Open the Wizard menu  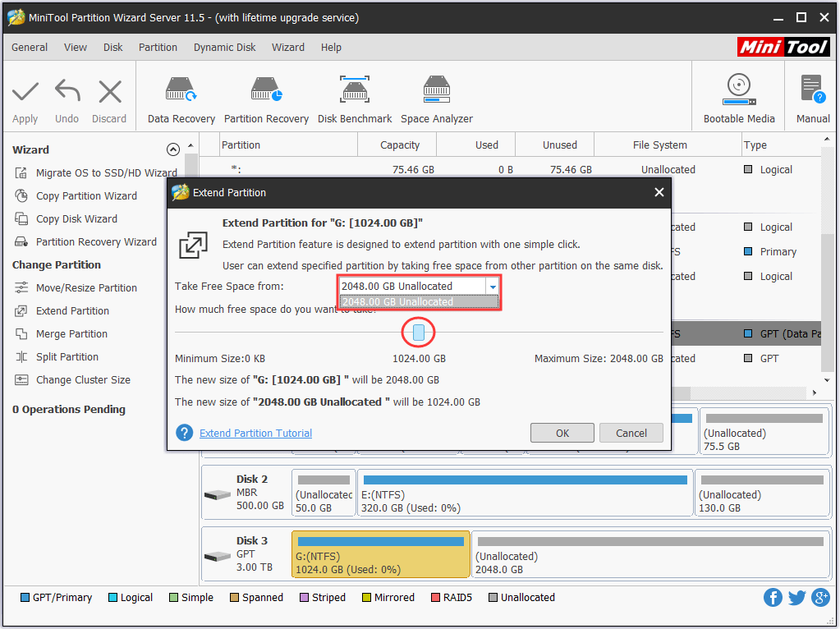288,47
